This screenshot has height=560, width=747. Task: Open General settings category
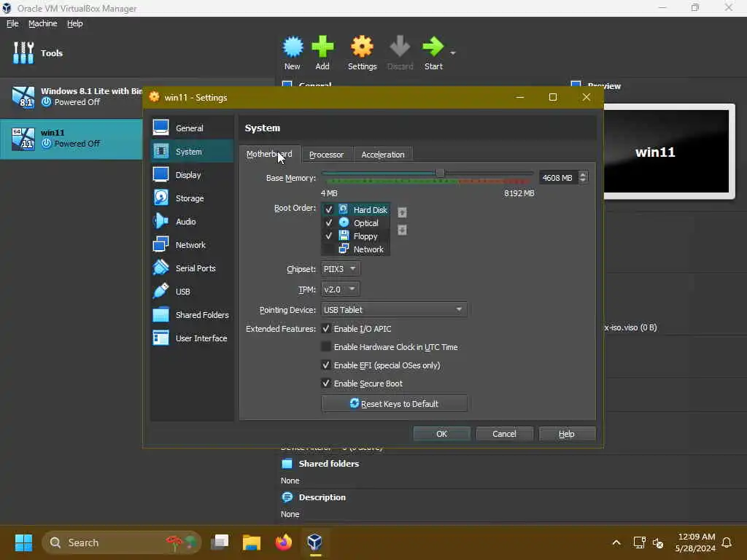[x=192, y=128]
